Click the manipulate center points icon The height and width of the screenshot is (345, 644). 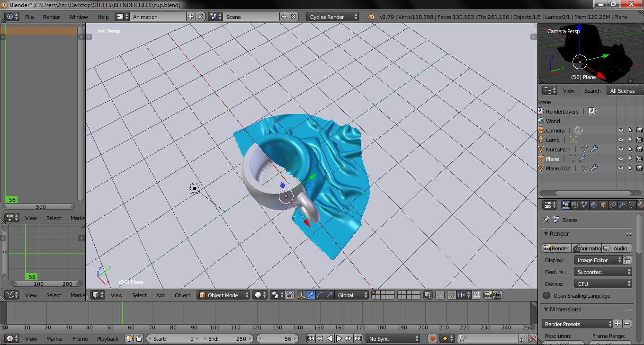289,295
